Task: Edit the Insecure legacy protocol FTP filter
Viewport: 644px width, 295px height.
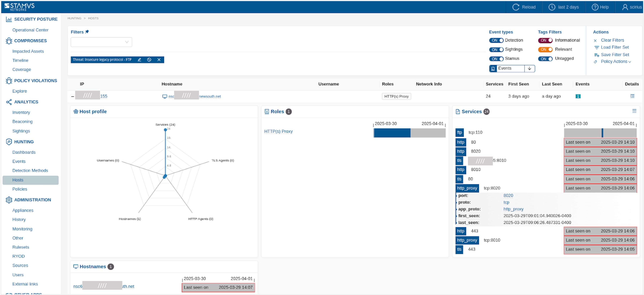Action: [140, 60]
